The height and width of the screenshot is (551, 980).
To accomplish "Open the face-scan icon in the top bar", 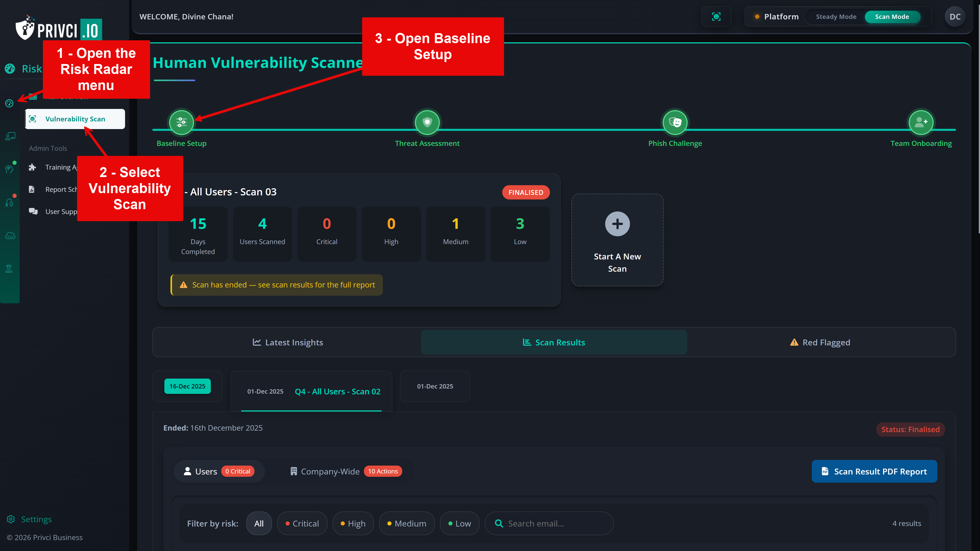I will [x=716, y=16].
